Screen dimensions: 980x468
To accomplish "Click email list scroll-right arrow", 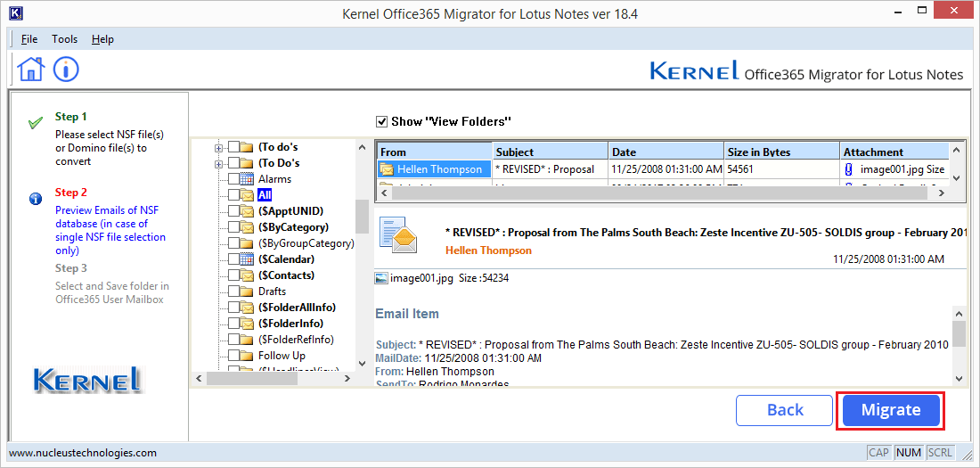I will click(943, 193).
